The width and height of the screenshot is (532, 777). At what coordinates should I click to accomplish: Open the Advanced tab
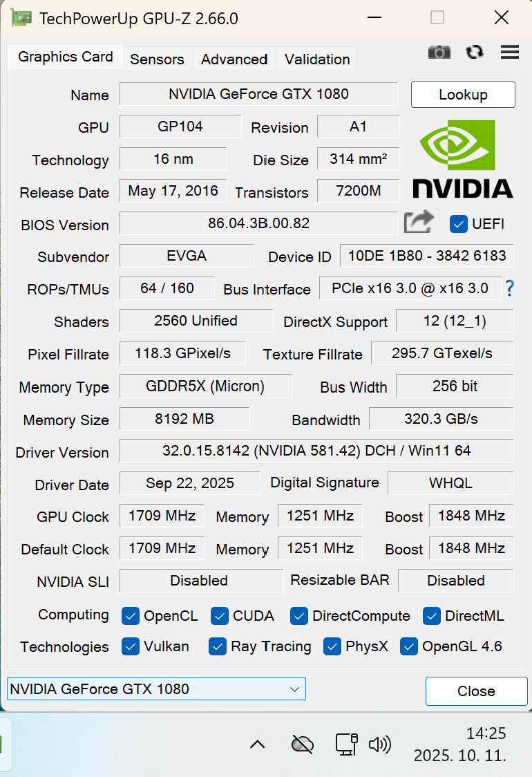(234, 59)
